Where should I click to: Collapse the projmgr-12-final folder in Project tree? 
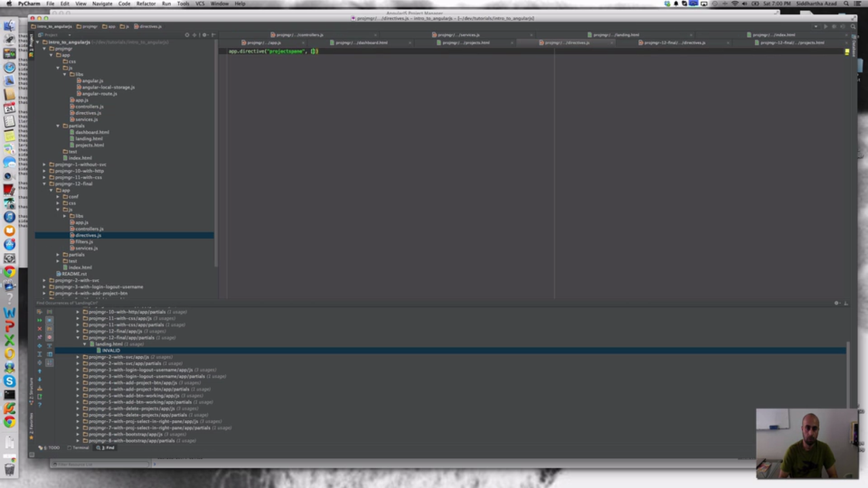click(x=45, y=184)
